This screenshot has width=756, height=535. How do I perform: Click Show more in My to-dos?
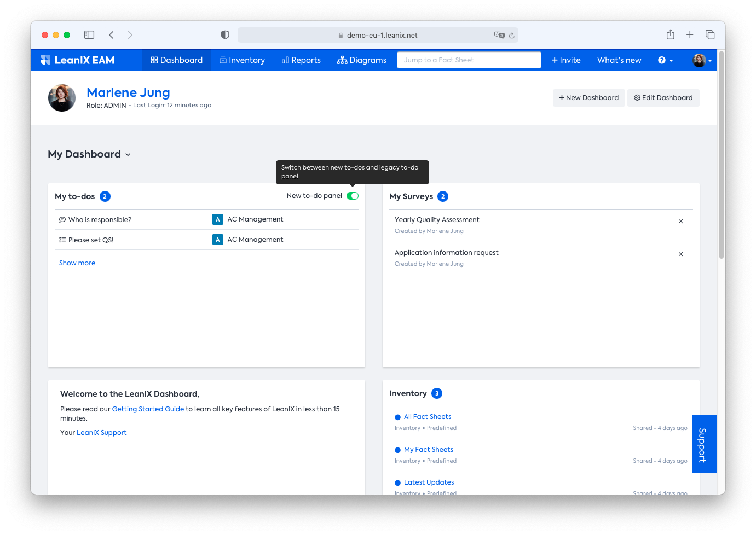tap(77, 263)
